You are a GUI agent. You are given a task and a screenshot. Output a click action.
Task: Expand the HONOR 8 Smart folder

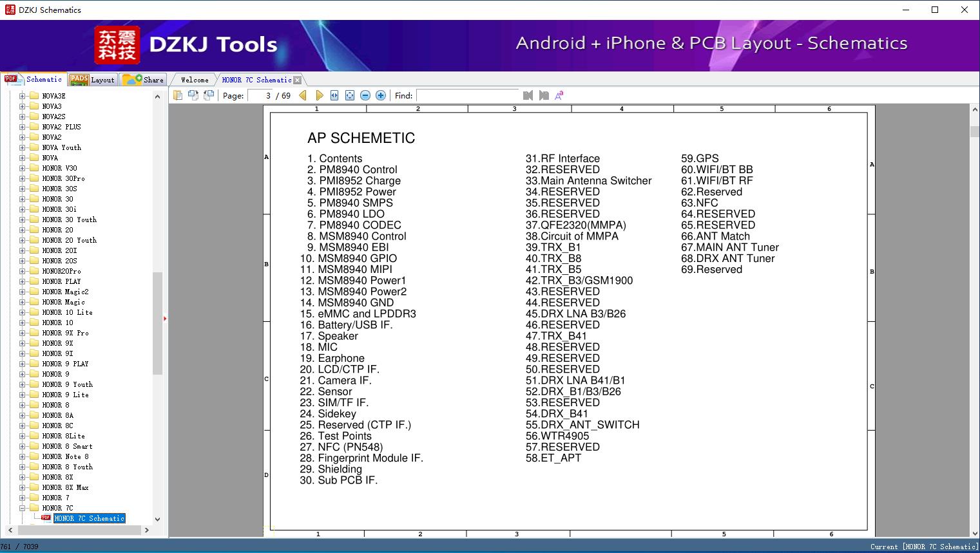click(23, 446)
